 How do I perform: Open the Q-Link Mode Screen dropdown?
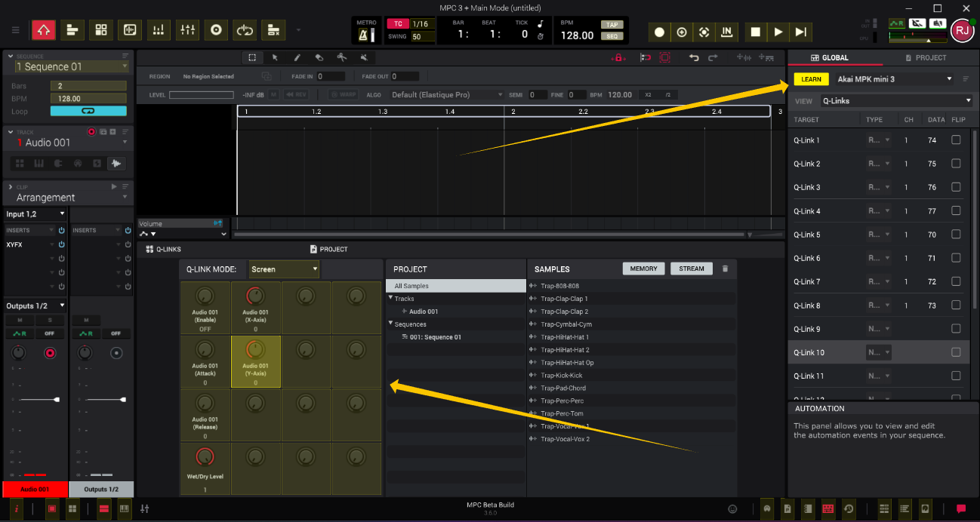tap(284, 269)
